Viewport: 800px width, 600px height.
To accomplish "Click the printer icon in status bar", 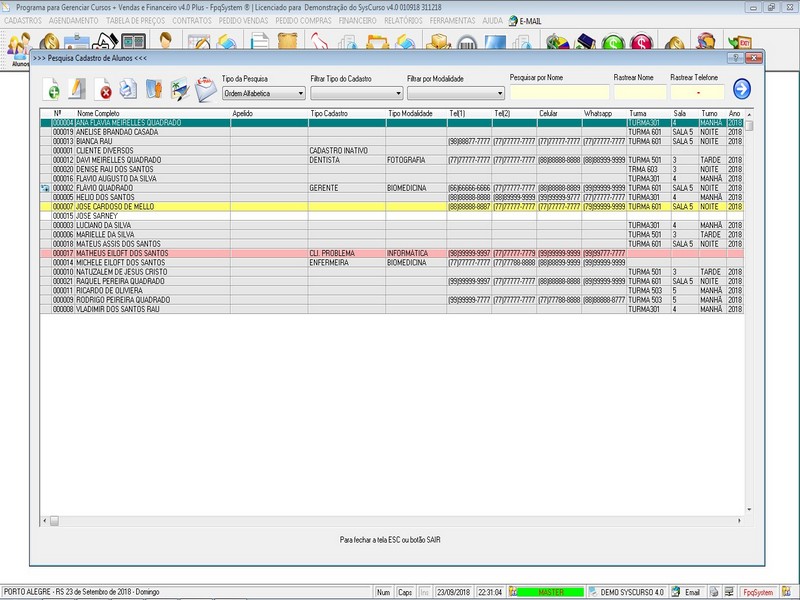I will (x=714, y=592).
